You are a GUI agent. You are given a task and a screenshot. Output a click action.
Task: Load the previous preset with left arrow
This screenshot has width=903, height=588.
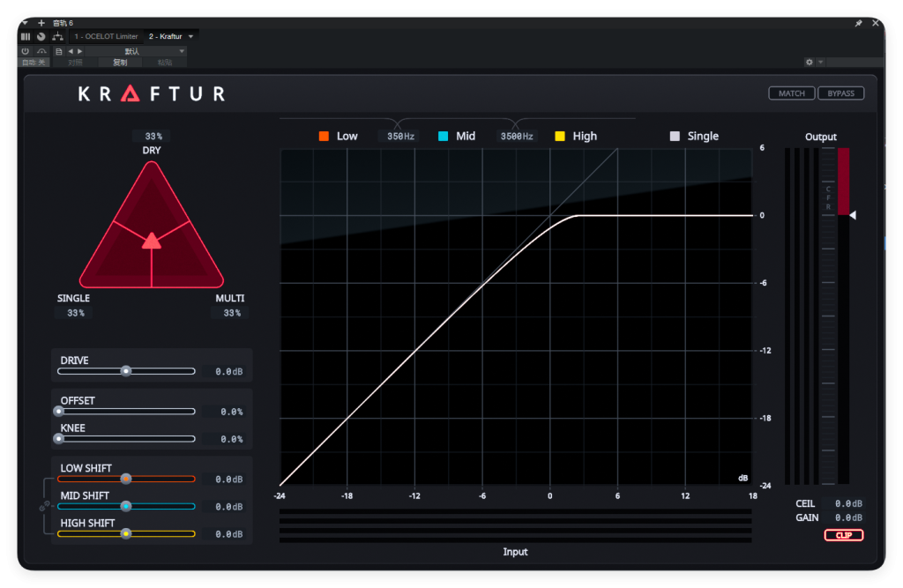pos(71,51)
